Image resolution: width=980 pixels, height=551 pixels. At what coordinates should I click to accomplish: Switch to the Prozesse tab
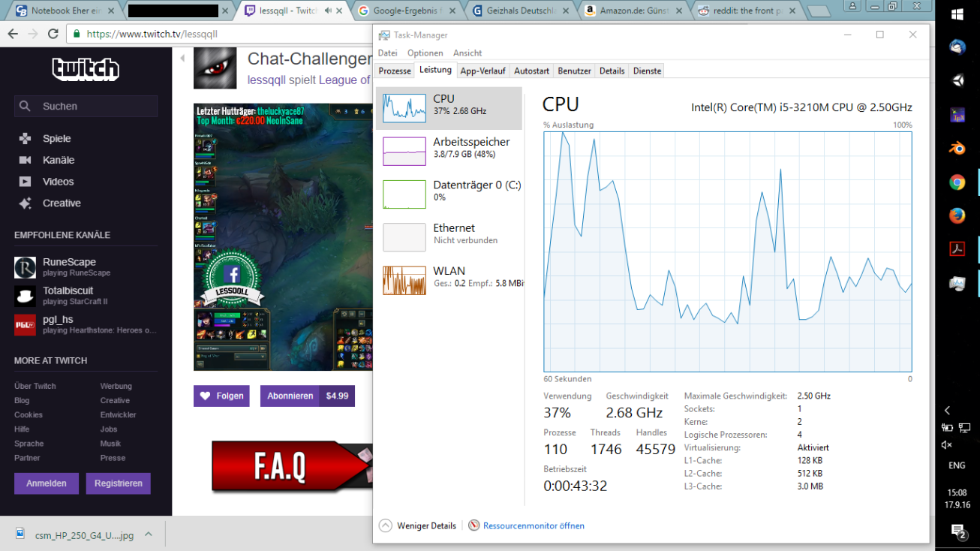pos(395,71)
